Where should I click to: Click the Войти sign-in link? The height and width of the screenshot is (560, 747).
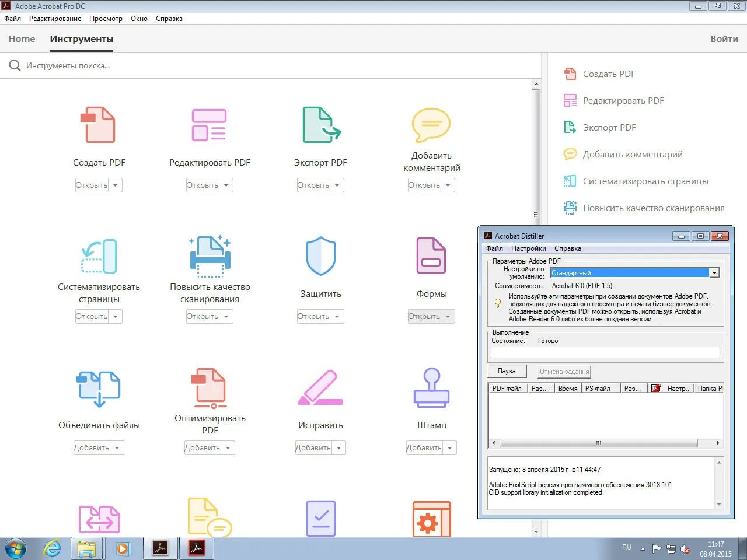pyautogui.click(x=724, y=38)
